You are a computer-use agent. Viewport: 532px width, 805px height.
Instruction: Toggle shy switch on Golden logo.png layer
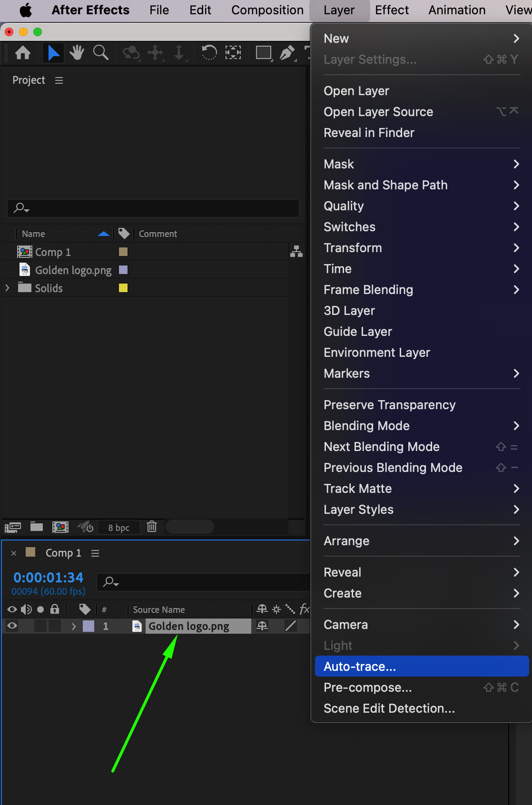tap(262, 626)
